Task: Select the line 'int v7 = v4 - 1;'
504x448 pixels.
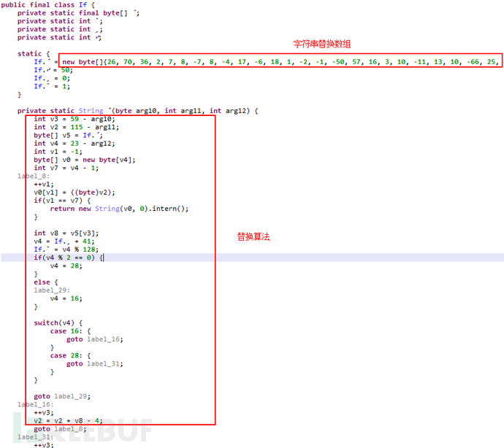Action: coord(66,168)
